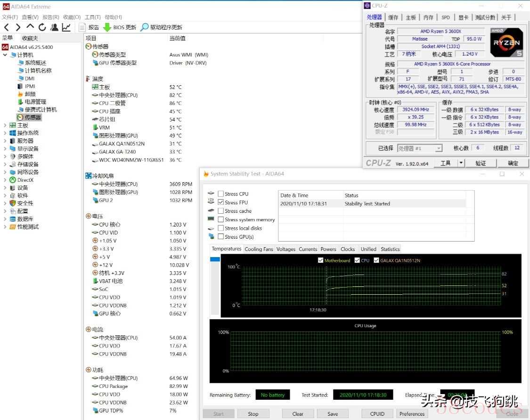
Task: Click the refresh icon in AIDA64 toolbar
Action: coord(42,27)
